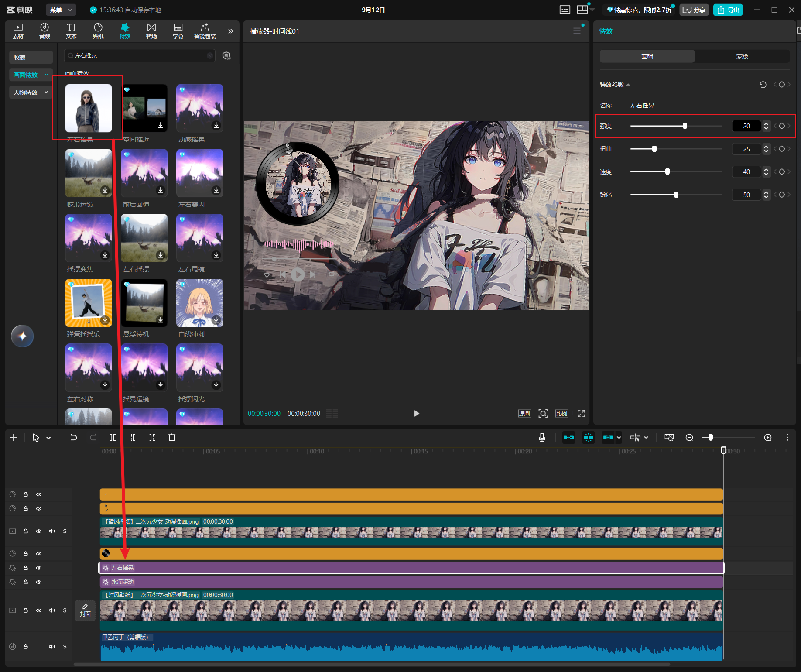Click the focus frame icon next to 原画
The width and height of the screenshot is (801, 672).
tap(543, 413)
